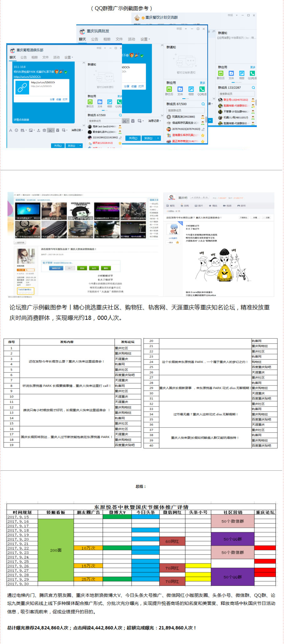The image size is (284, 644).
Task: Click the 25万次 cell in schedule table
Action: tap(88, 579)
